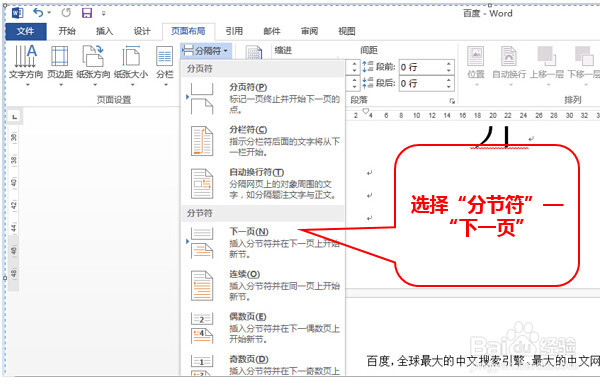The height and width of the screenshot is (387, 613).
Task: Expand the 页边距 dropdown arrow
Action: (61, 84)
